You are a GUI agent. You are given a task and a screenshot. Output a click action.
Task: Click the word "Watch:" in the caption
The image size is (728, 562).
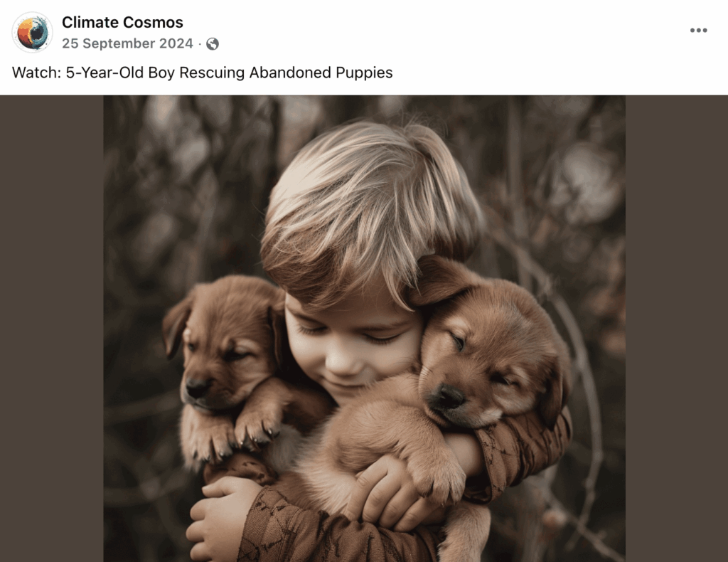[37, 73]
